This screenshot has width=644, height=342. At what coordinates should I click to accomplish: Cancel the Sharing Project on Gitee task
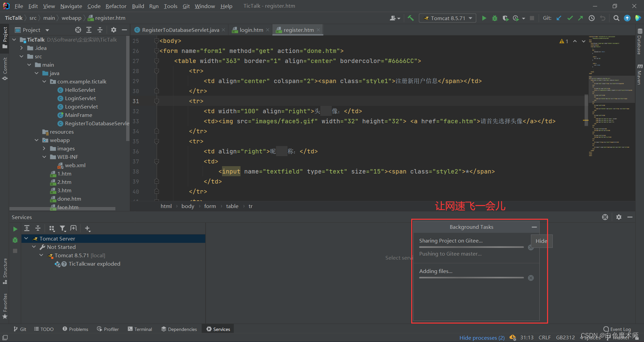[531, 248]
